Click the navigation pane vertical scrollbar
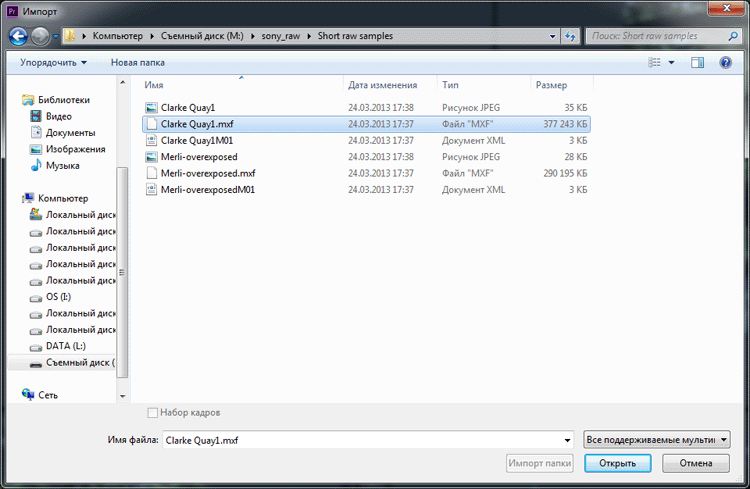 [123, 270]
